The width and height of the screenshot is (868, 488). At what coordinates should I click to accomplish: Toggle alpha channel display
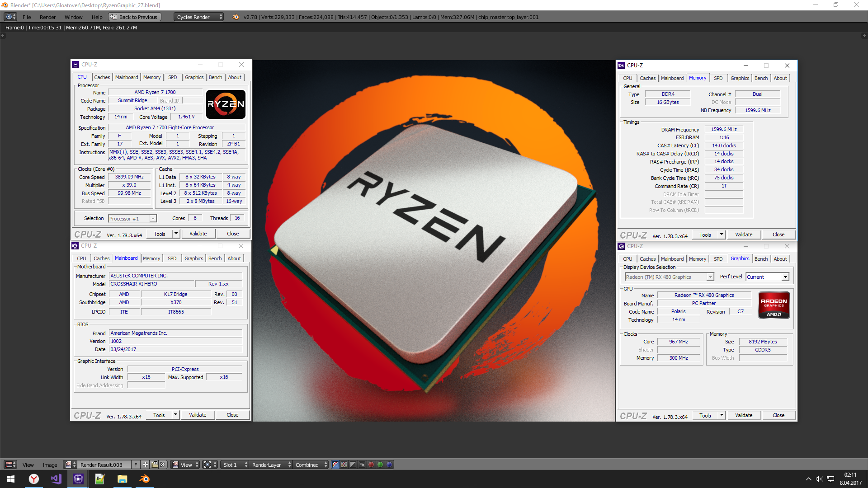click(x=353, y=465)
